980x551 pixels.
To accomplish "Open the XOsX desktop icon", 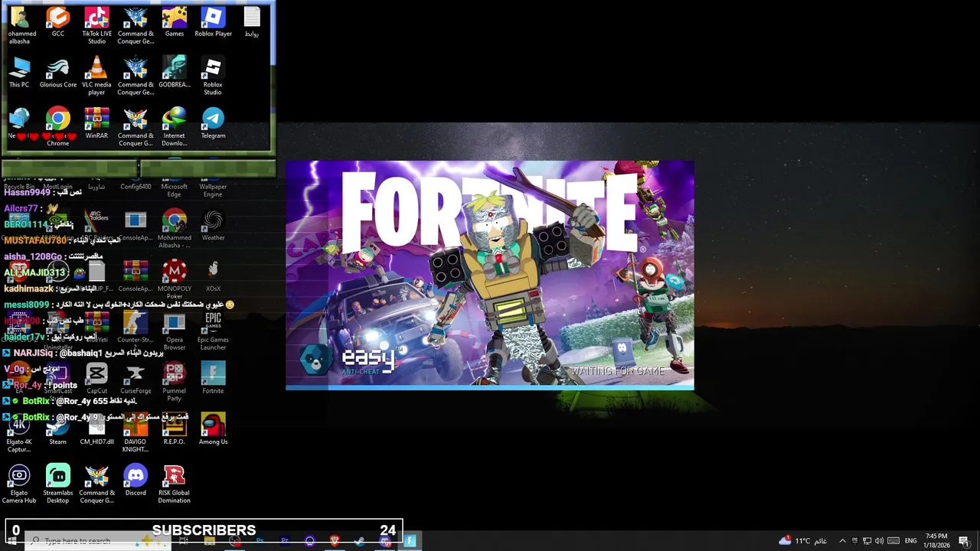I will coord(213,277).
